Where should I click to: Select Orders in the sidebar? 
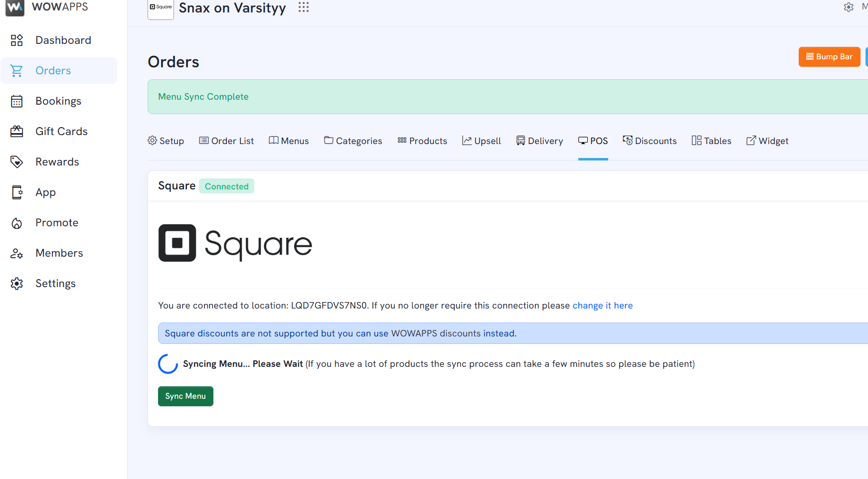(x=59, y=71)
